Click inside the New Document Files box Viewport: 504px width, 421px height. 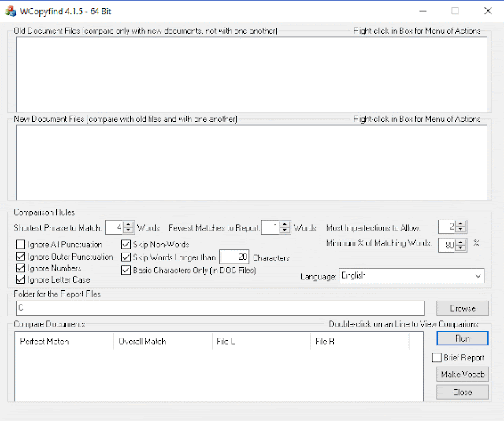[251, 162]
